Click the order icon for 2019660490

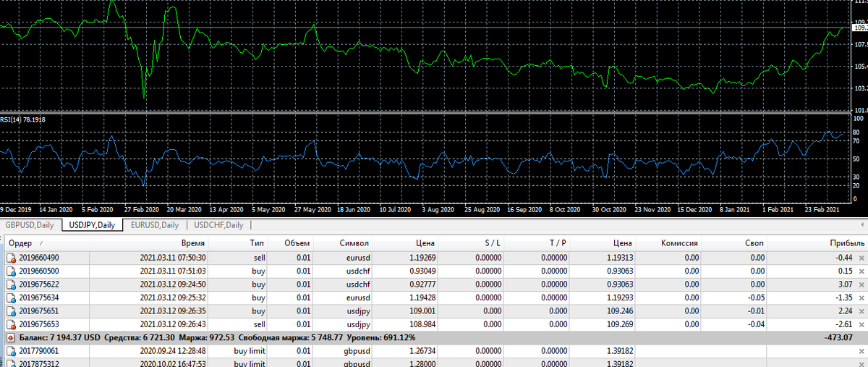[x=11, y=258]
